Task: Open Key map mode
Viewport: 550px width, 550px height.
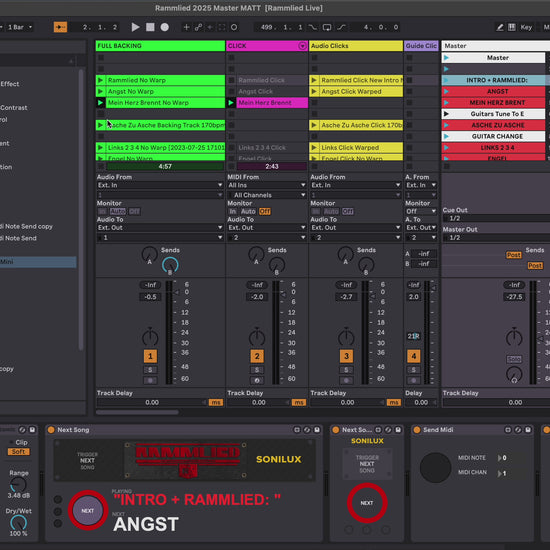Action: click(526, 27)
